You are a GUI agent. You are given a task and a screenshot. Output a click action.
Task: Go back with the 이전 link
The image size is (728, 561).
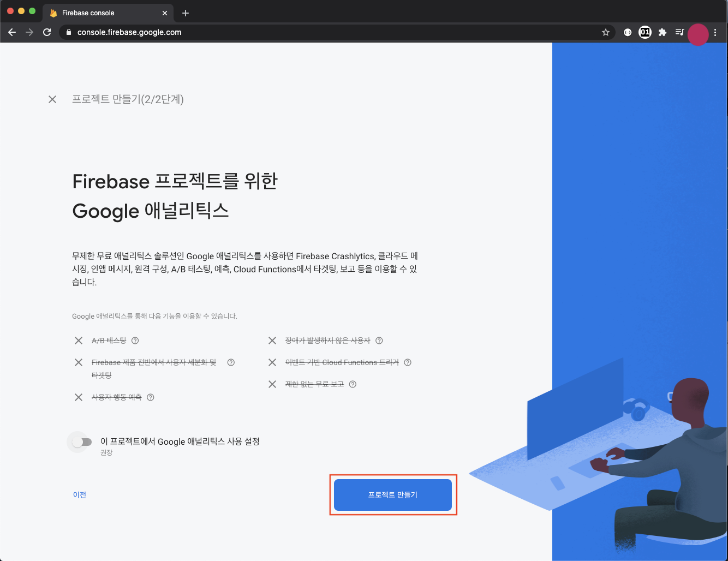click(x=80, y=495)
